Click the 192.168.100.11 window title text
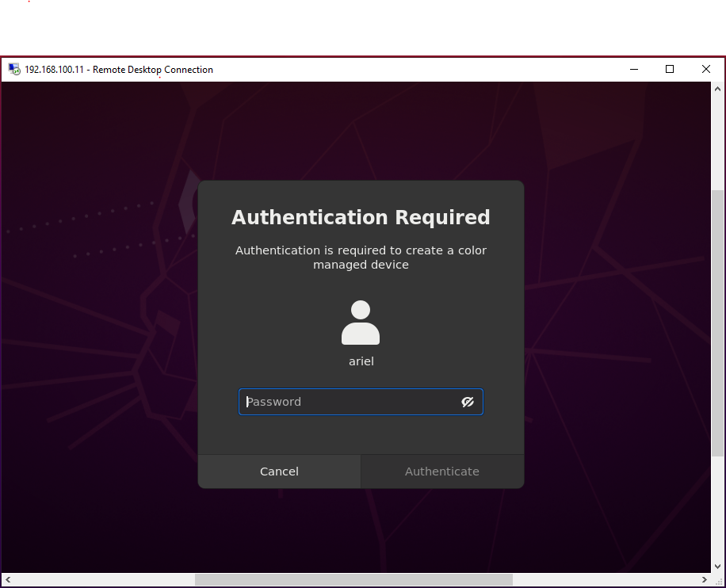726x588 pixels. point(119,70)
